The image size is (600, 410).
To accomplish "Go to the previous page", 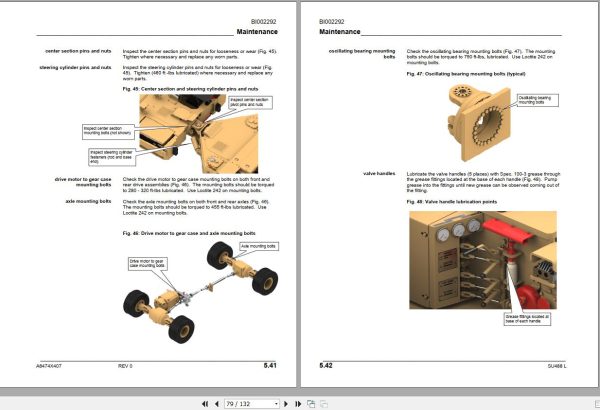I will pos(217,403).
